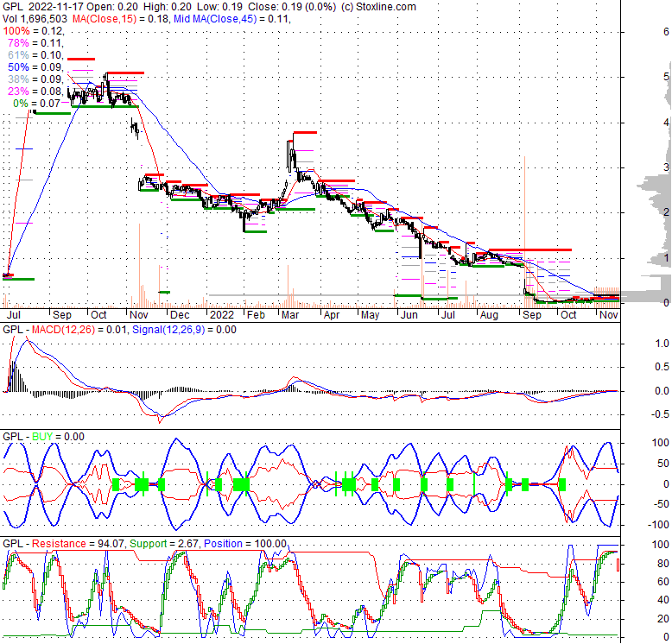The height and width of the screenshot is (644, 672).
Task: Click the 1.0 tick on the MACD axis
Action: pyautogui.click(x=662, y=344)
